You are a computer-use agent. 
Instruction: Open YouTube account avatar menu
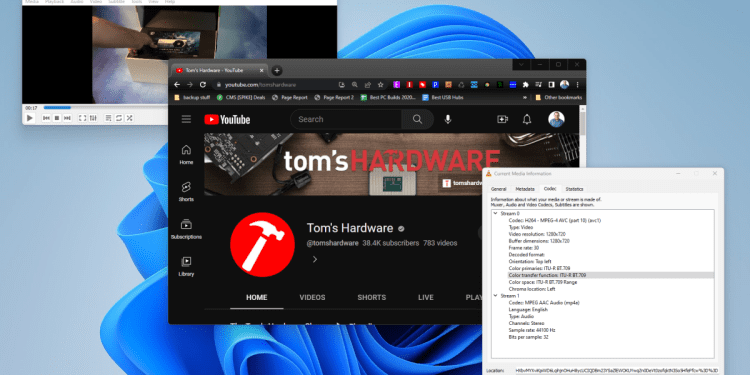point(556,119)
